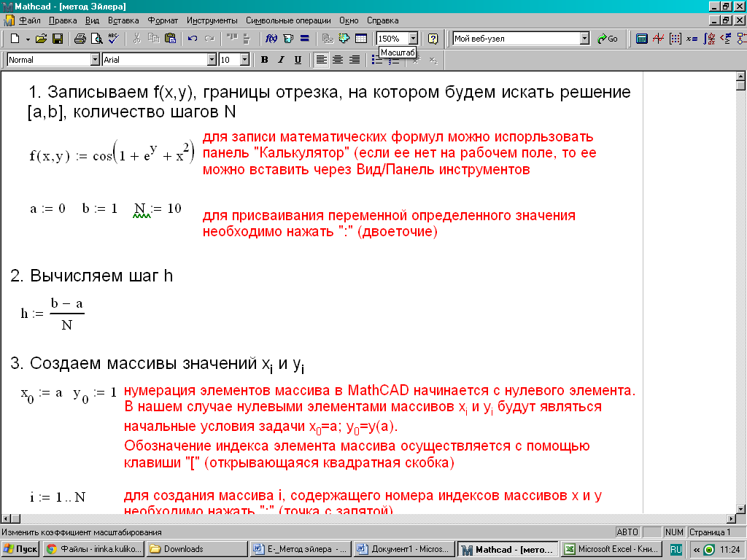Click the RU language indicator in tray

tap(676, 550)
